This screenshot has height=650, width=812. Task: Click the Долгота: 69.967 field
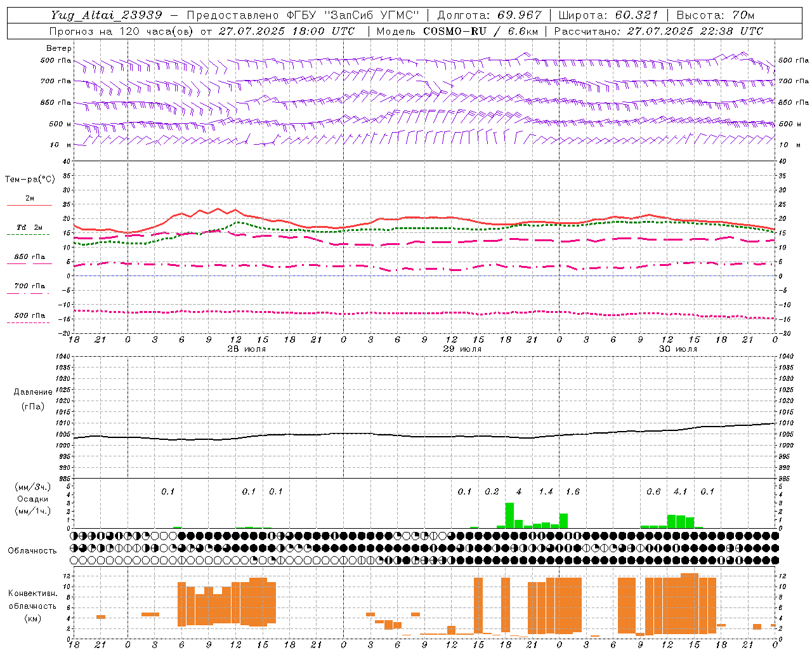coord(490,15)
